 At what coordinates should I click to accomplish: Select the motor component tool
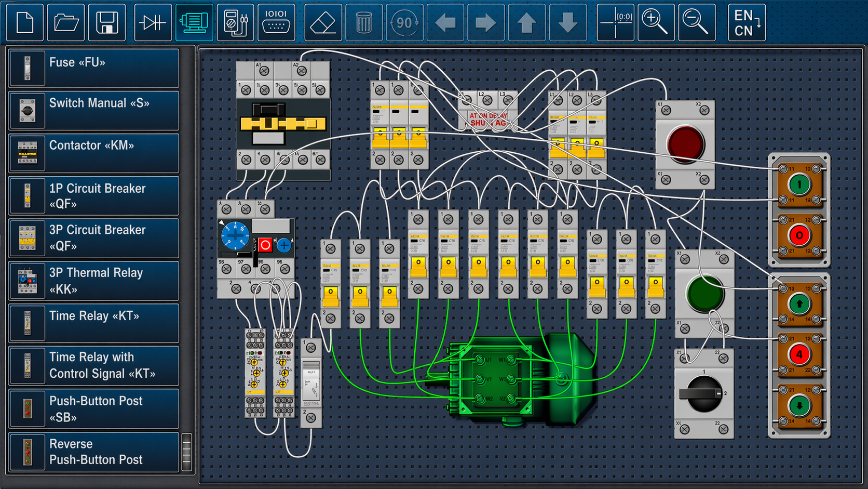tap(194, 22)
